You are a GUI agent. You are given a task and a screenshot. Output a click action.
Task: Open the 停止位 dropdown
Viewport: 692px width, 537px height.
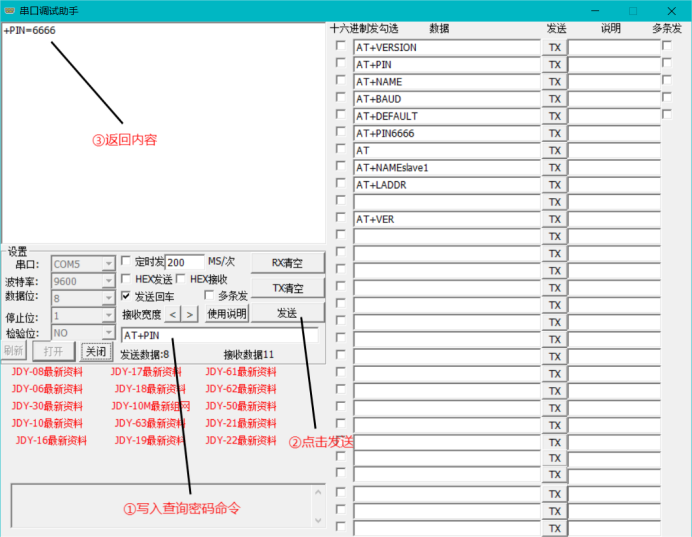click(x=108, y=315)
